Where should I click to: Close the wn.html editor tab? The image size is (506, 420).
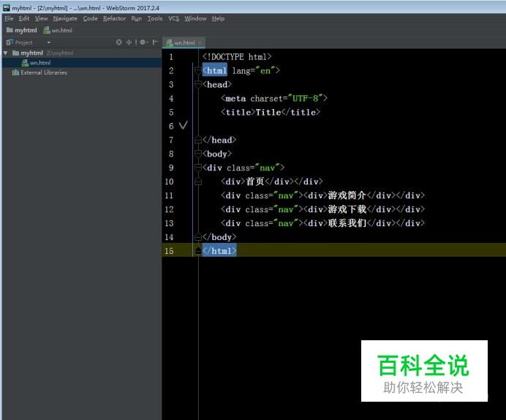tap(200, 42)
